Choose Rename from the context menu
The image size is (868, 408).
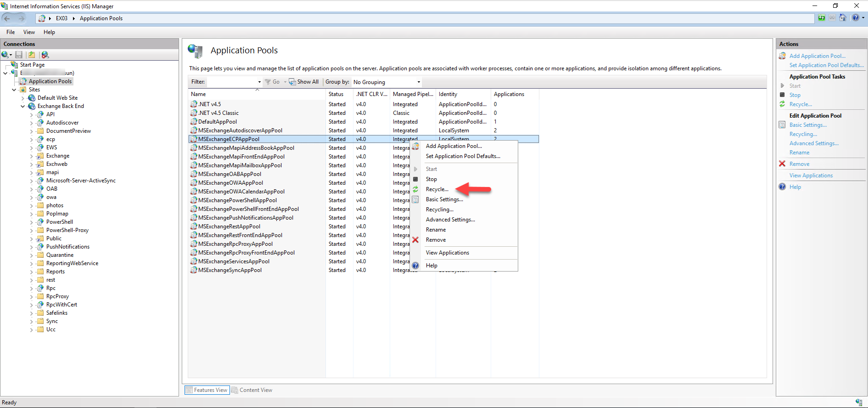click(436, 230)
